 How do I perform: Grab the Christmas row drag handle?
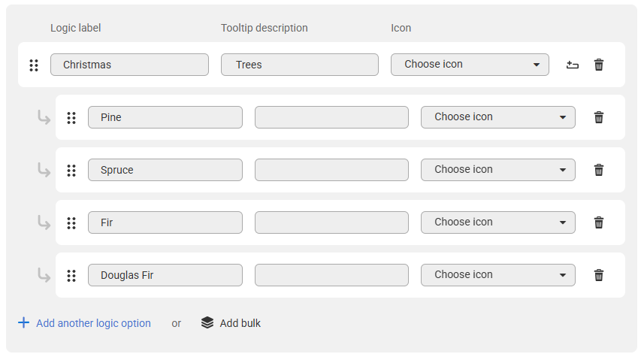point(34,65)
